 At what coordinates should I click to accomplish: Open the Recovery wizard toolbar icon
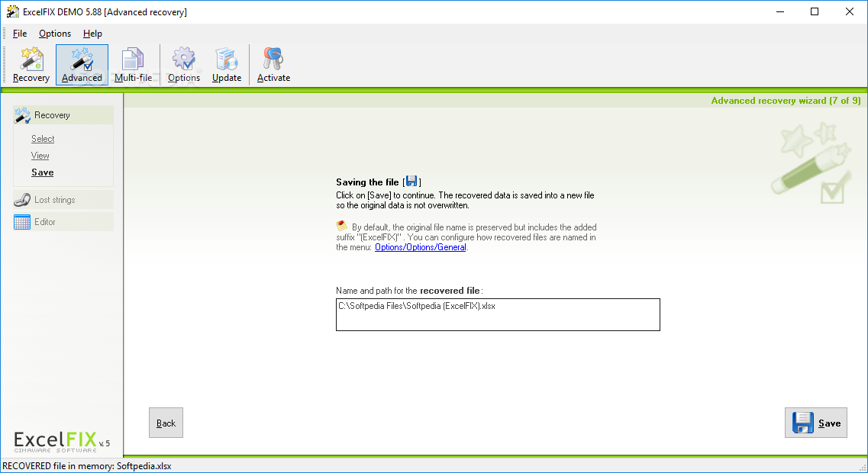(31, 65)
